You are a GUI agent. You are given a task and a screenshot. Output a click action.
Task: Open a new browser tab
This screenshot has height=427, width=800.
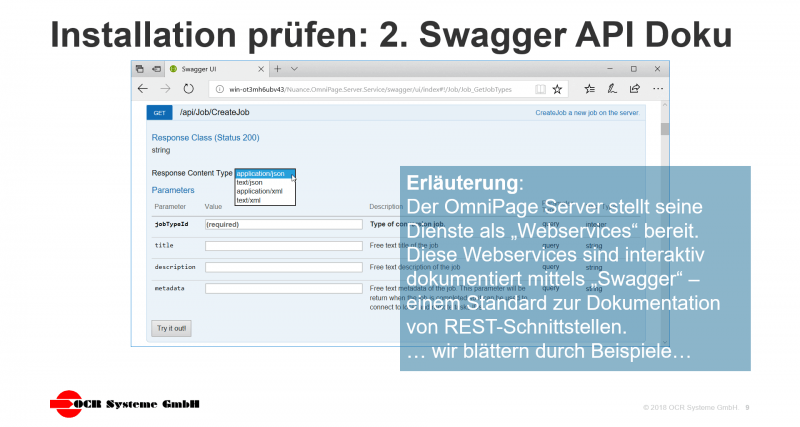(278, 69)
